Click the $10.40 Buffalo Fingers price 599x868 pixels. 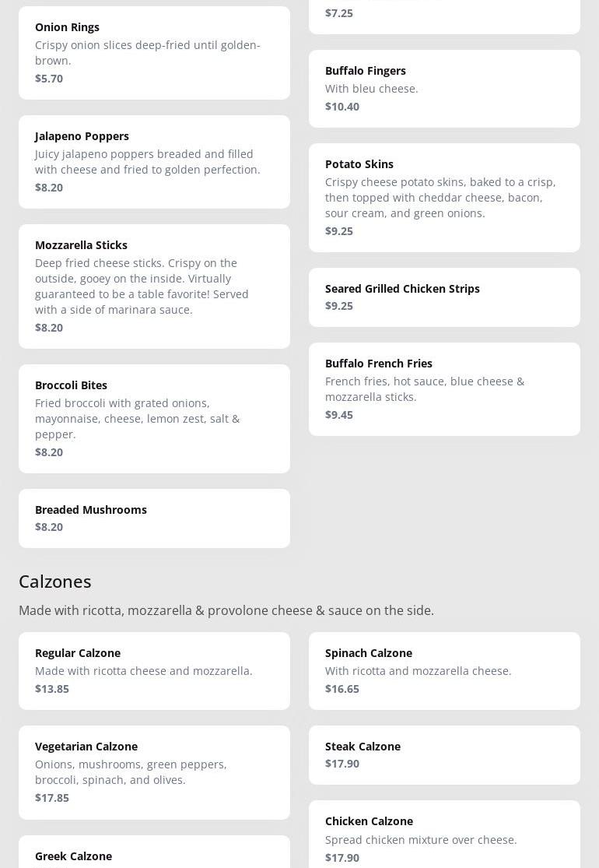tap(342, 107)
